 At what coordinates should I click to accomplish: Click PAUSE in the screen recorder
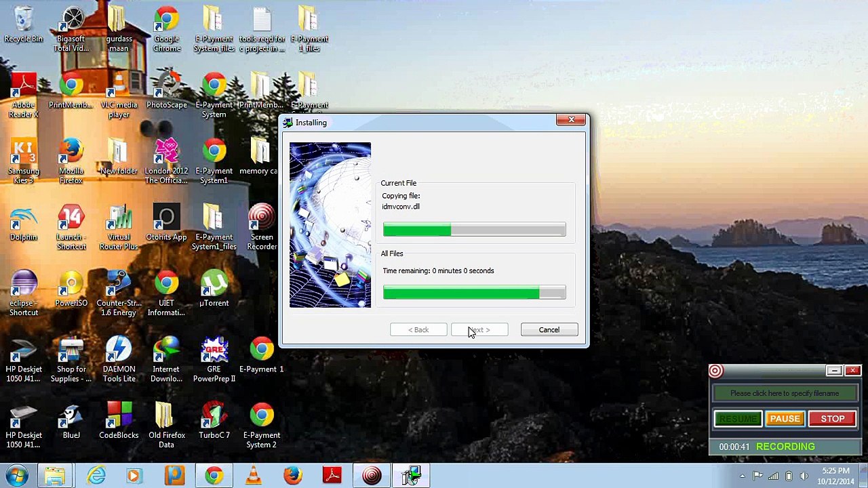tap(785, 419)
